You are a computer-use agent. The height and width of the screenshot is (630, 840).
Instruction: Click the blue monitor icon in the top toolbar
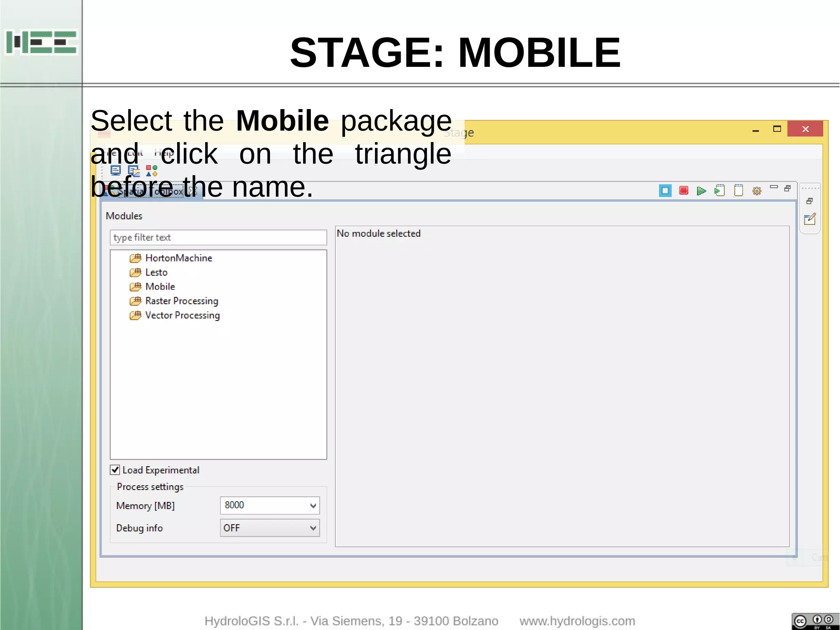tap(116, 170)
